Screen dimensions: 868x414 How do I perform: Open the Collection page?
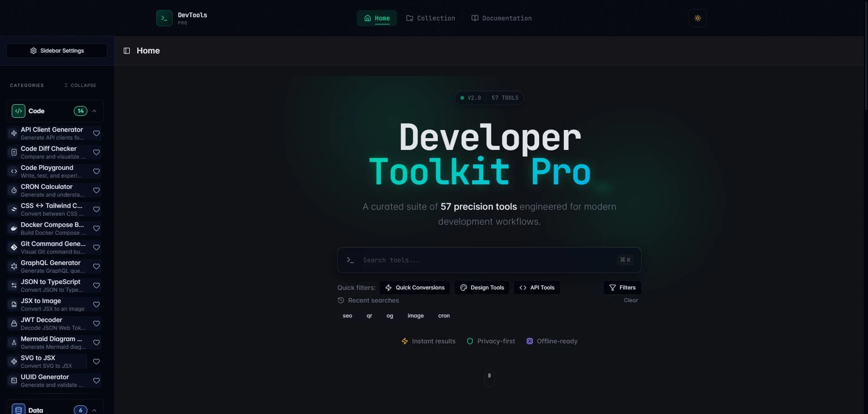coord(430,18)
